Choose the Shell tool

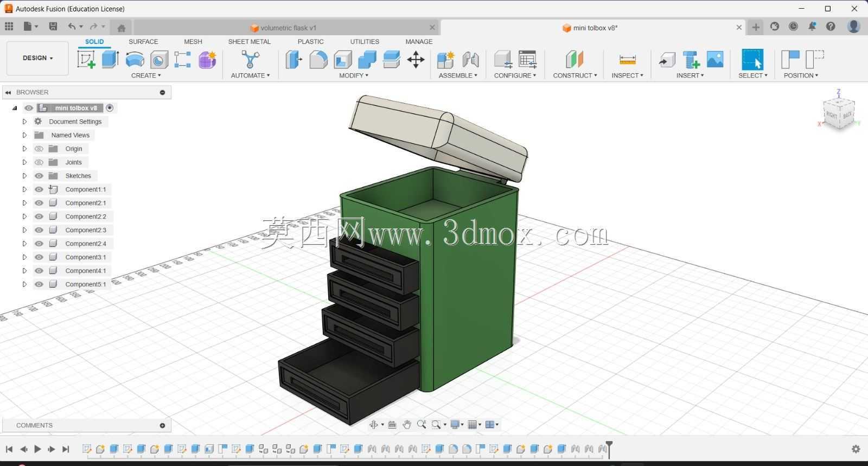pyautogui.click(x=343, y=59)
